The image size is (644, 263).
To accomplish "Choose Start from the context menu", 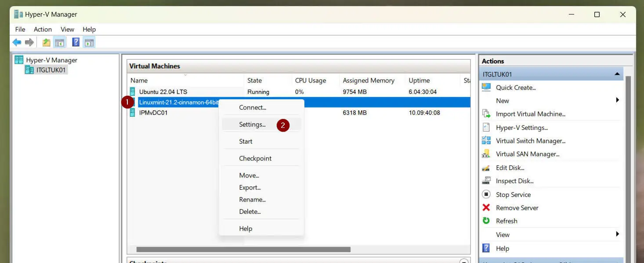I will pyautogui.click(x=261, y=141).
